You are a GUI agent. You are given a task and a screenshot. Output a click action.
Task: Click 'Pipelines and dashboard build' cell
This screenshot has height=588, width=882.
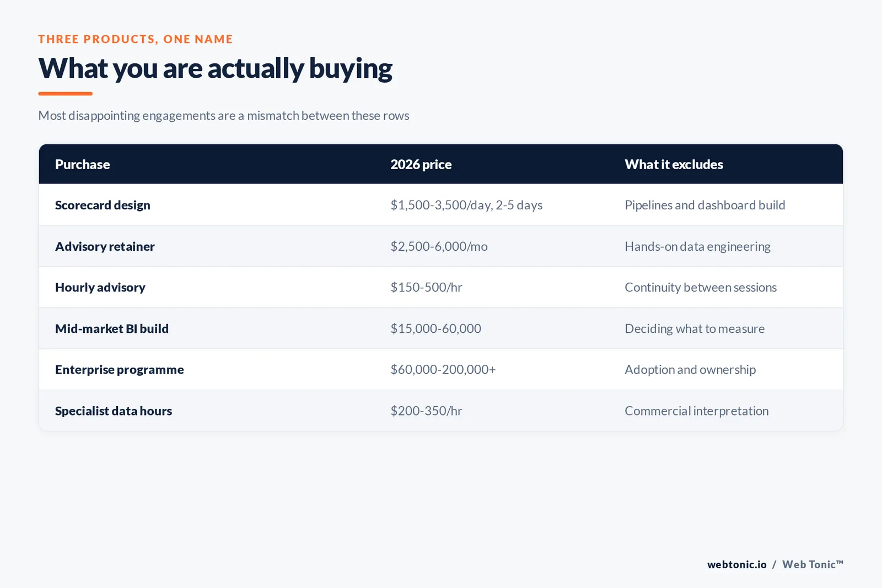coord(705,205)
